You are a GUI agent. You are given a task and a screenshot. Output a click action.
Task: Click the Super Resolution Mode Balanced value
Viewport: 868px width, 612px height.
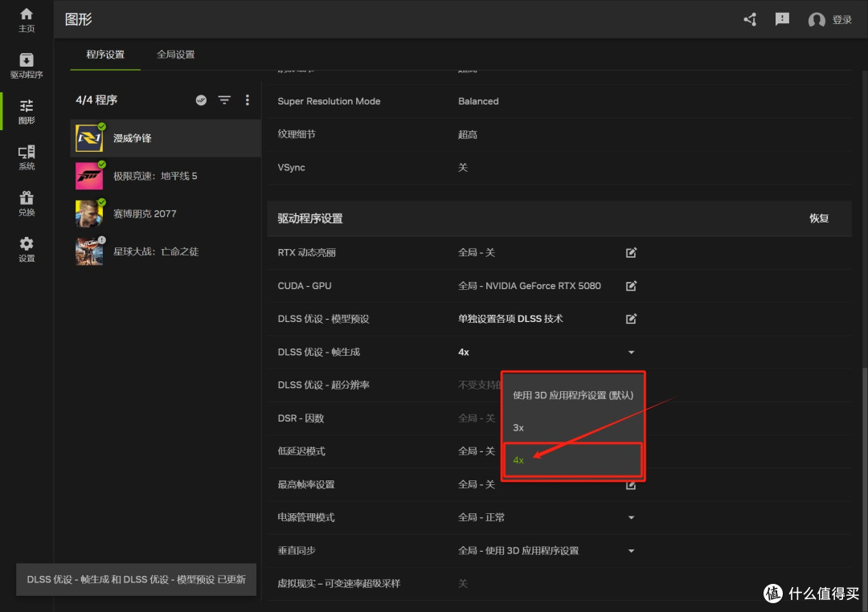(478, 101)
